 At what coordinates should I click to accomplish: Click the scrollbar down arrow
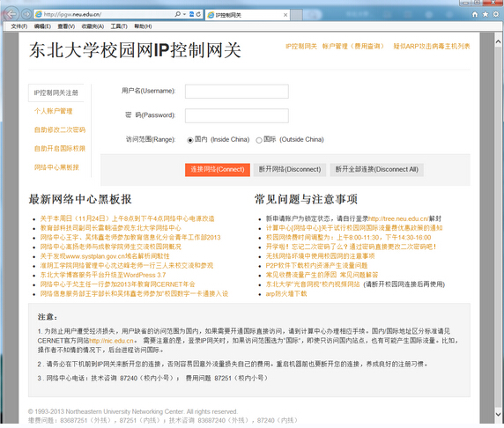498,415
